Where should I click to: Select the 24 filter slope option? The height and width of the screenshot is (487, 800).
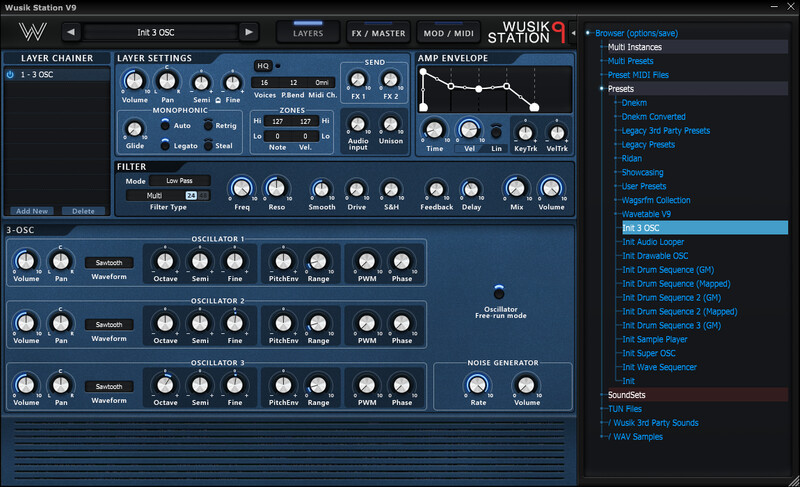point(191,195)
